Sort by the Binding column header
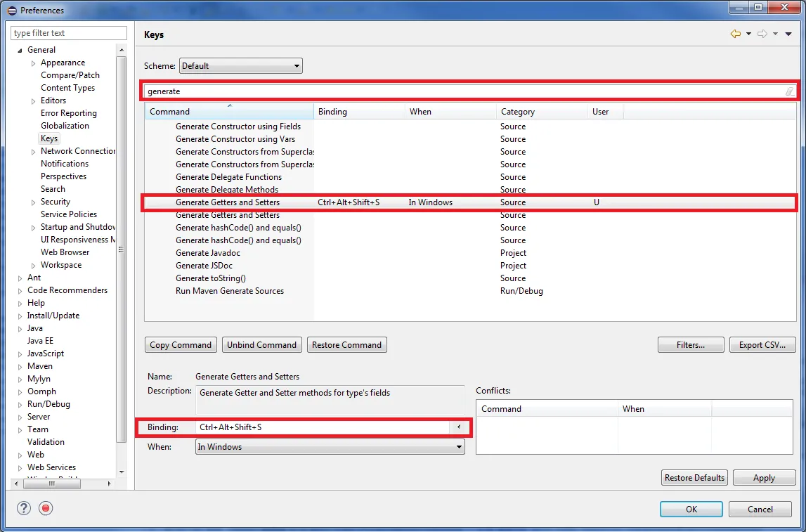This screenshot has height=532, width=806. point(359,112)
